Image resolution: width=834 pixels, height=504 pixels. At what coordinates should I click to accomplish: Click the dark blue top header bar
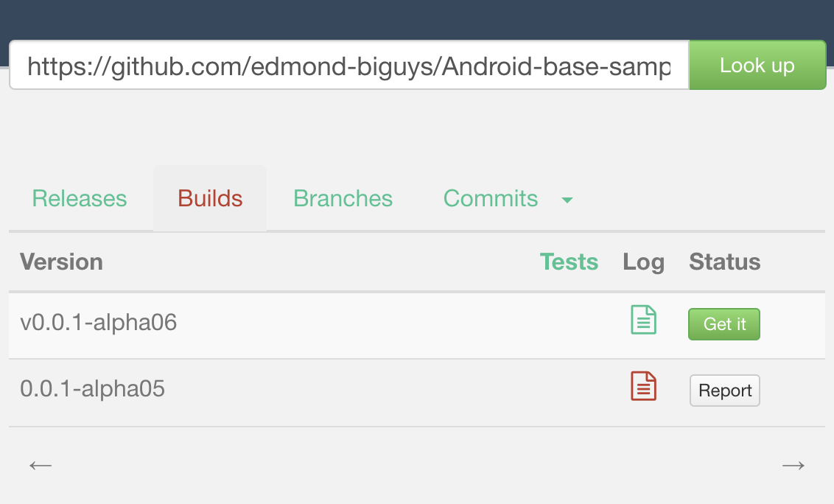[x=417, y=19]
